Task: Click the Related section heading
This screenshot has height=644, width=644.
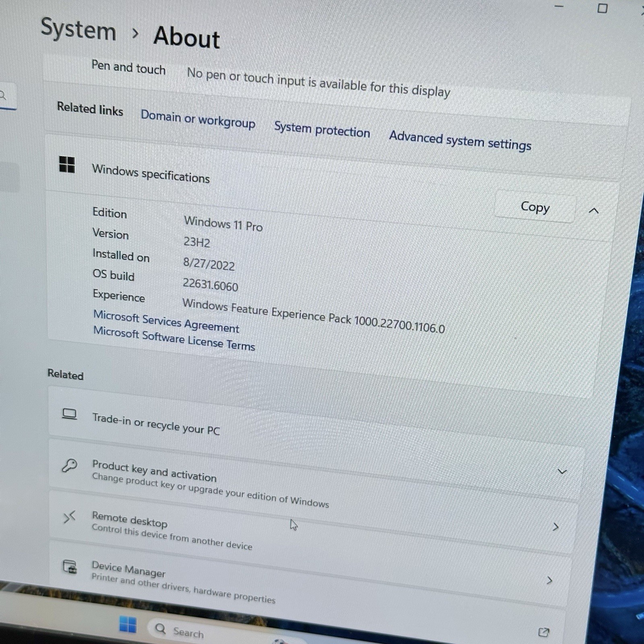Action: (x=66, y=374)
